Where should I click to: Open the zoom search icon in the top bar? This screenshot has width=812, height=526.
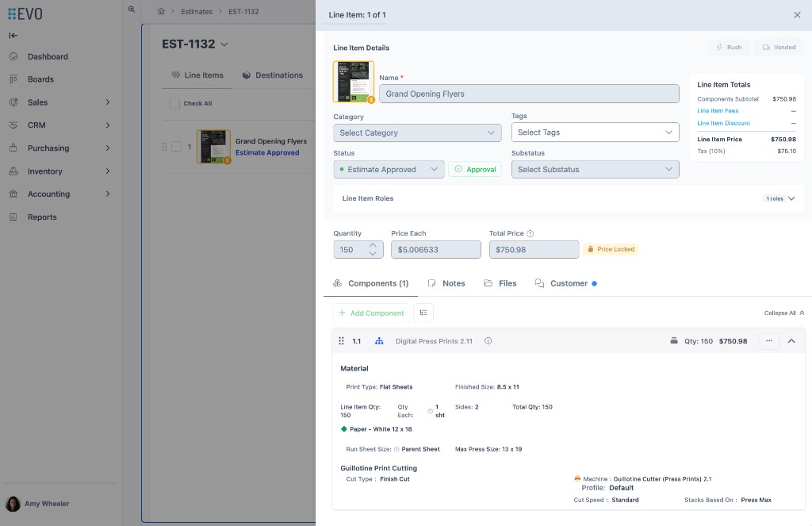[x=132, y=10]
